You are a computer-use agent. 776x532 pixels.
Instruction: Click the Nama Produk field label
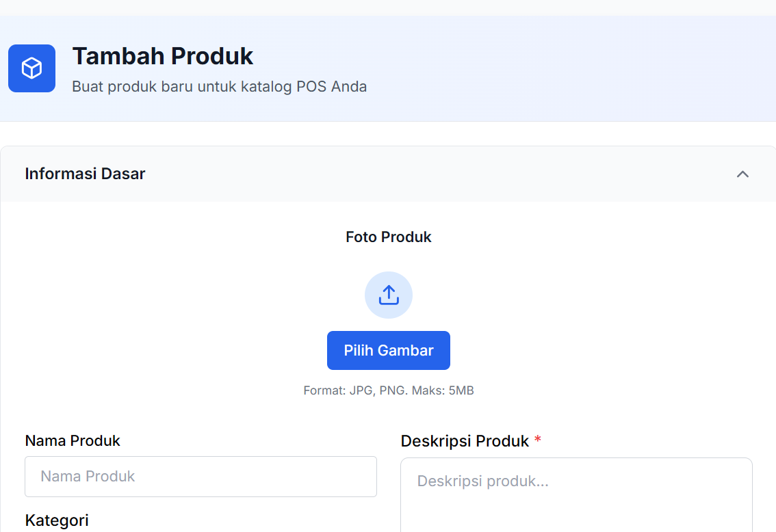(73, 440)
